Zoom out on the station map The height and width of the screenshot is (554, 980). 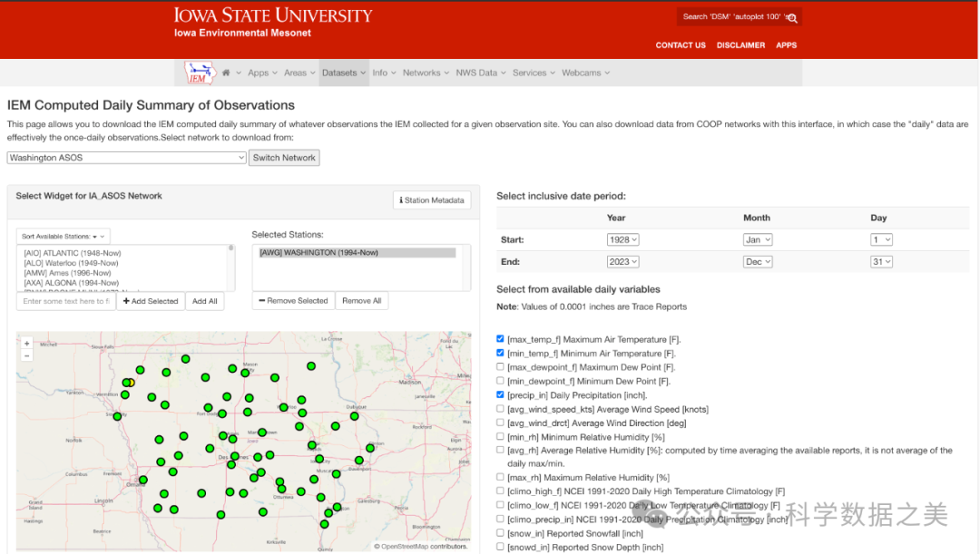27,355
